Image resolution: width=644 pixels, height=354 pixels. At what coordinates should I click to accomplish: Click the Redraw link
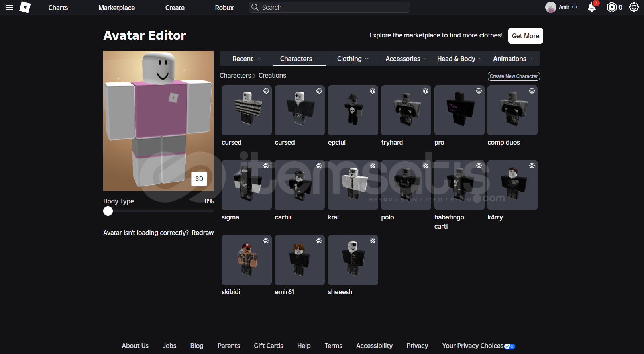pyautogui.click(x=202, y=233)
